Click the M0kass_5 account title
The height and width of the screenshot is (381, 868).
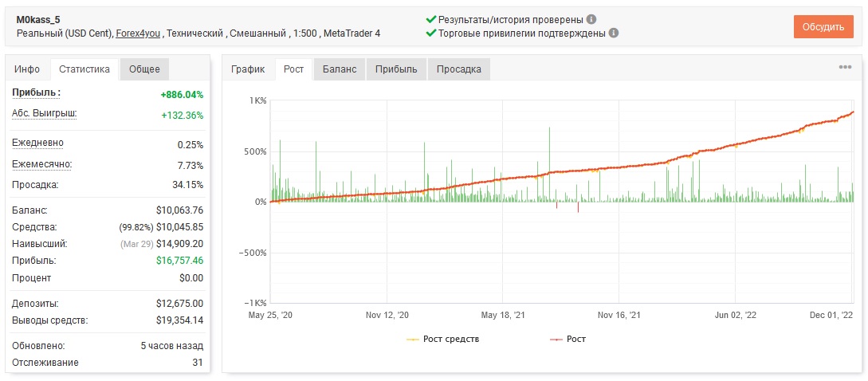(x=38, y=20)
